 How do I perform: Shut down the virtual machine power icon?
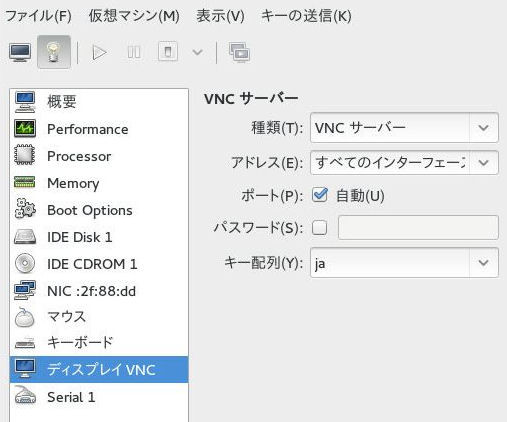(x=168, y=52)
